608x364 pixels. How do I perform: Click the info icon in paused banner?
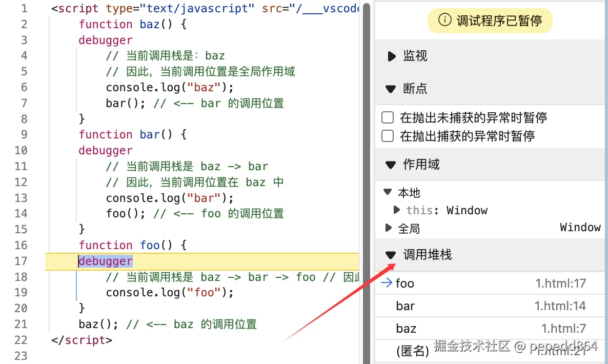(x=445, y=19)
